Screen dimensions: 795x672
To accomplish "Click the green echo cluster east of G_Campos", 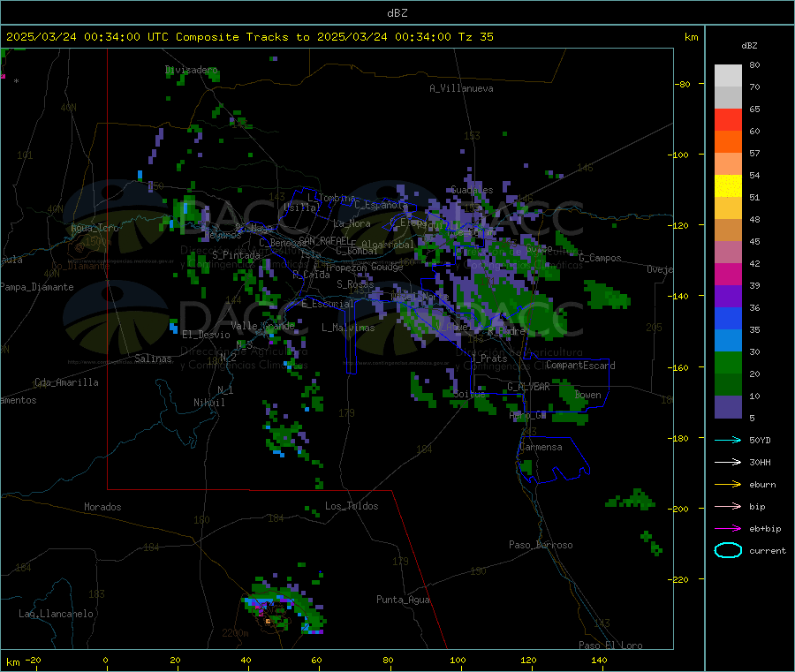I will click(x=608, y=295).
